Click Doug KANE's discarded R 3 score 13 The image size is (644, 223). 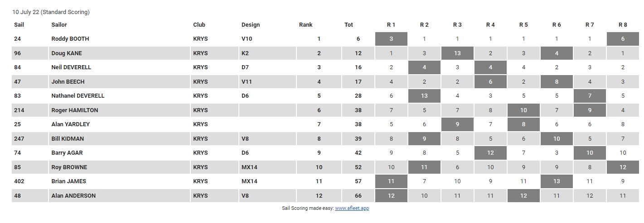tap(457, 53)
